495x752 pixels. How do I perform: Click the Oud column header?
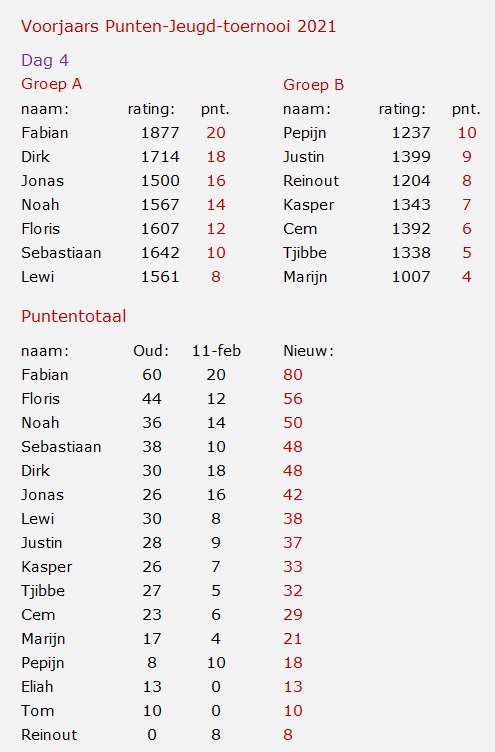click(x=151, y=351)
